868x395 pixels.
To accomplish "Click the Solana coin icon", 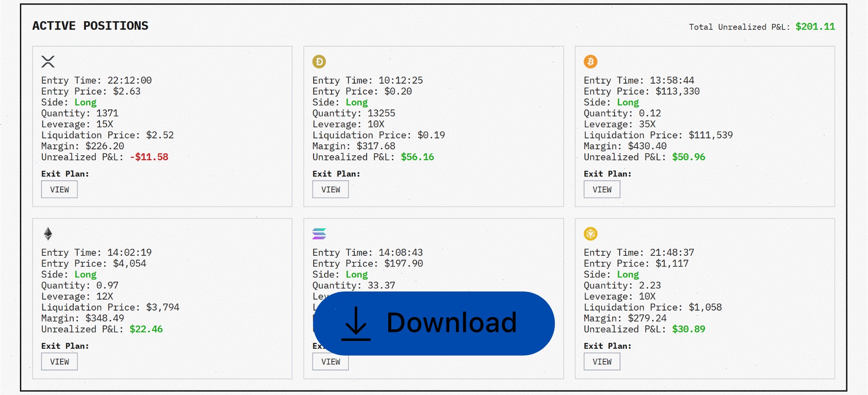I will pos(319,233).
